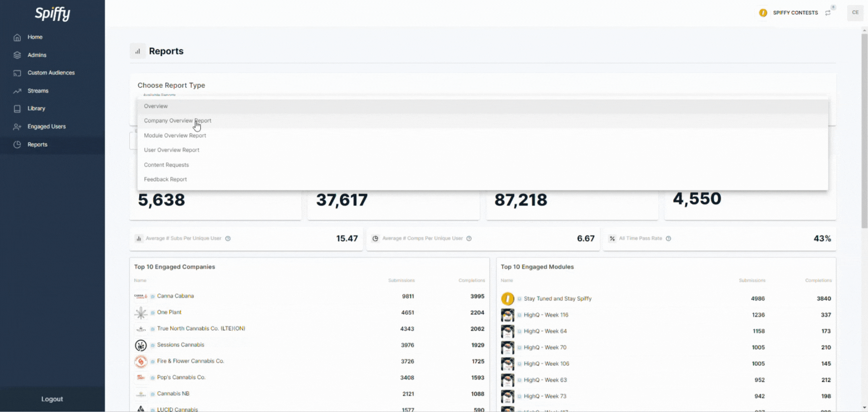Click help icon beside All Time Pass Rate
The image size is (868, 412).
click(668, 239)
